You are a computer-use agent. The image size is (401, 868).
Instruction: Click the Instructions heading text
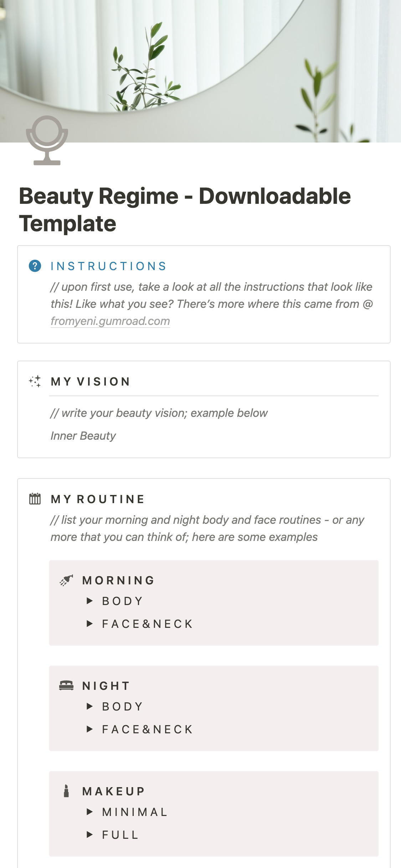109,266
